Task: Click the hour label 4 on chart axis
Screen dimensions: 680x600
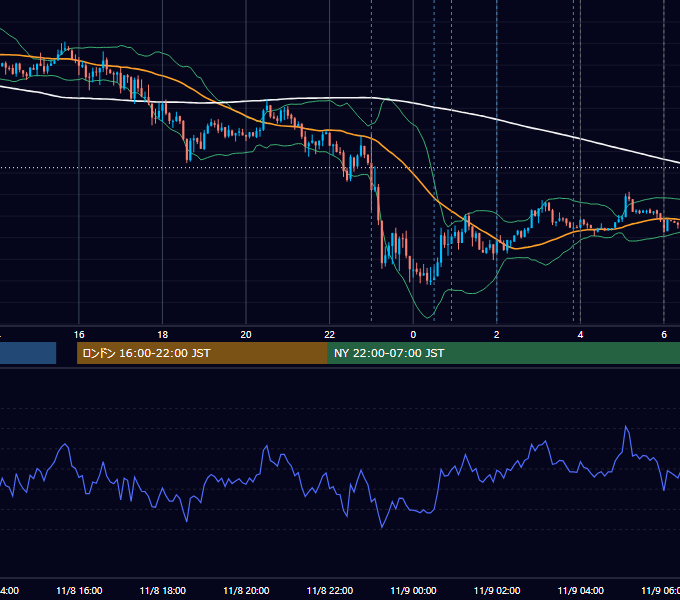Action: point(580,335)
